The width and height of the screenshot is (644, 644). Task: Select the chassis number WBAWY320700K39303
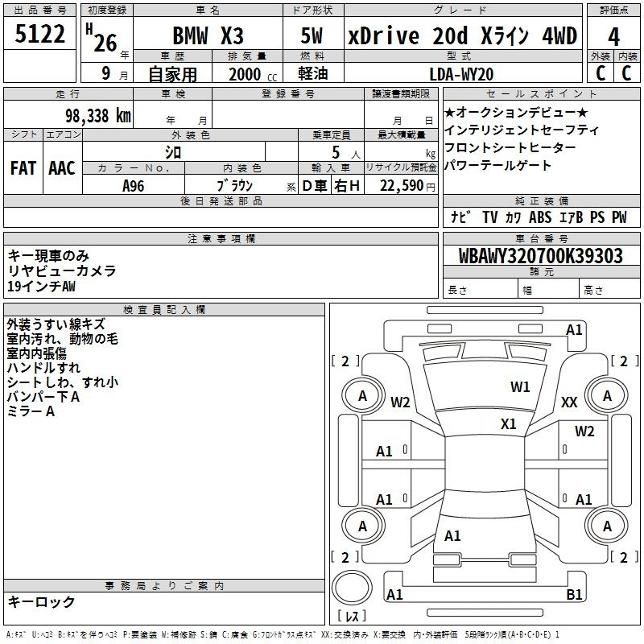(x=540, y=256)
